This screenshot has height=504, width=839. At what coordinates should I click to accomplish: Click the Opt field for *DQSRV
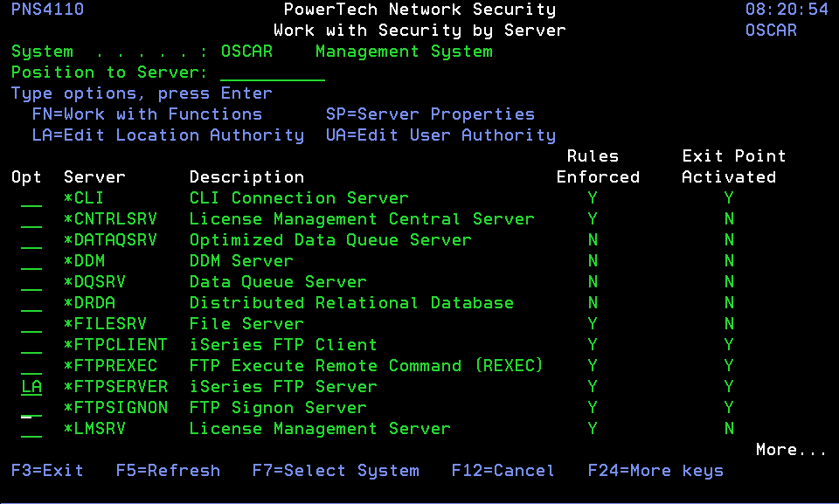(x=31, y=282)
